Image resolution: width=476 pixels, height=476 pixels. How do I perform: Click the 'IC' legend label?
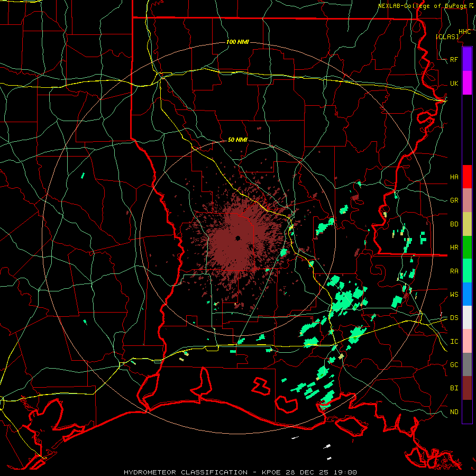pyautogui.click(x=454, y=342)
